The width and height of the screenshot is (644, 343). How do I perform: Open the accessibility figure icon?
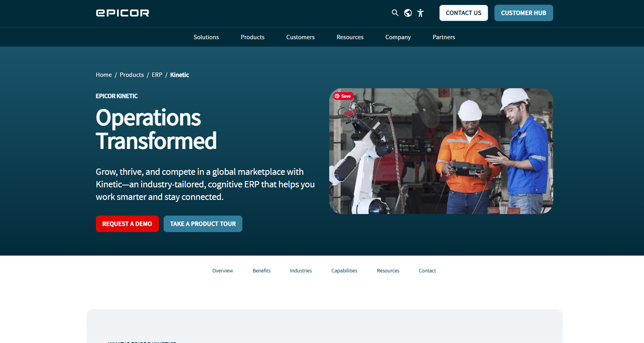click(x=420, y=13)
